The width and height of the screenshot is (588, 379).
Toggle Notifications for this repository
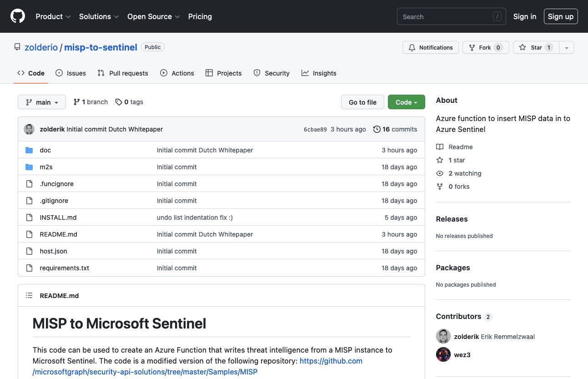[x=430, y=48]
